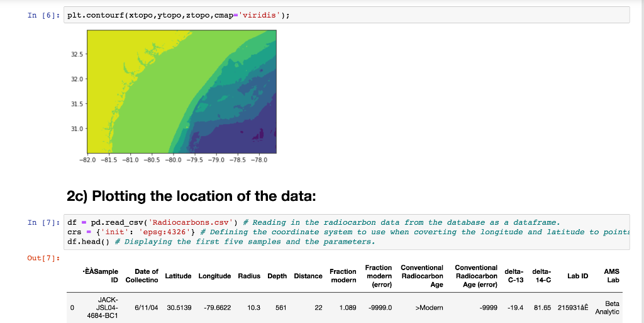The width and height of the screenshot is (644, 323).
Task: Click the 'Longitude' column header
Action: (214, 276)
